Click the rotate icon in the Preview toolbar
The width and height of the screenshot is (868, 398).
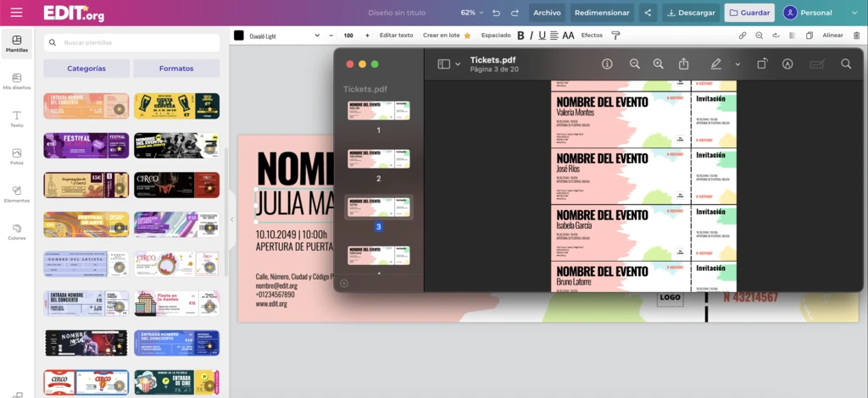(762, 64)
